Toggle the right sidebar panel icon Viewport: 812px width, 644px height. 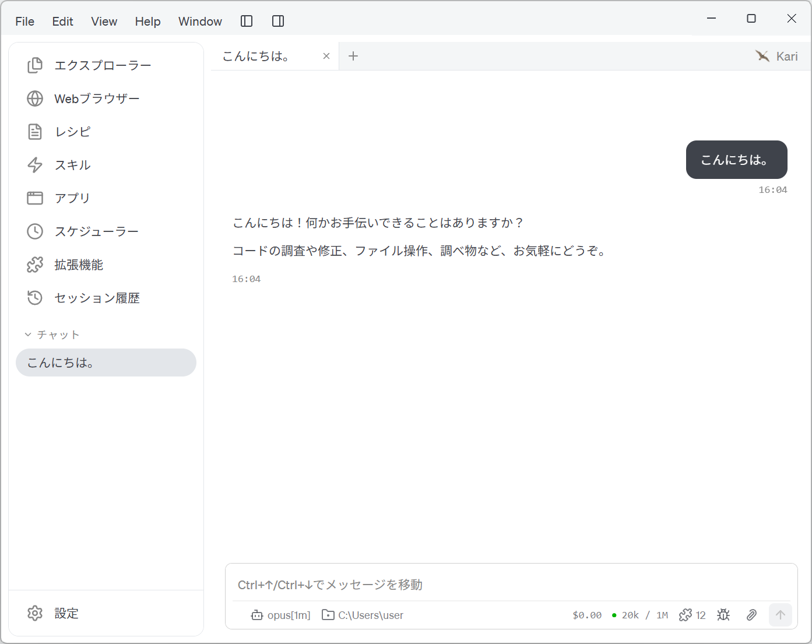point(278,21)
